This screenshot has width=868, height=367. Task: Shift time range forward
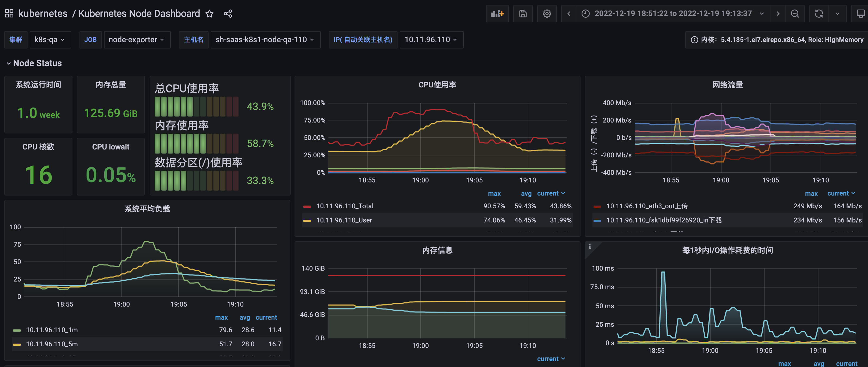[778, 14]
